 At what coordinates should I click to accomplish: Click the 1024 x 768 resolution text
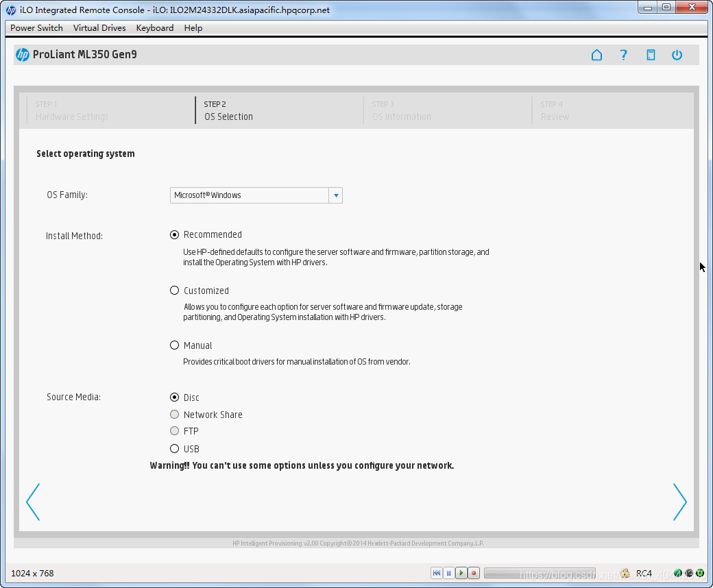pos(32,574)
